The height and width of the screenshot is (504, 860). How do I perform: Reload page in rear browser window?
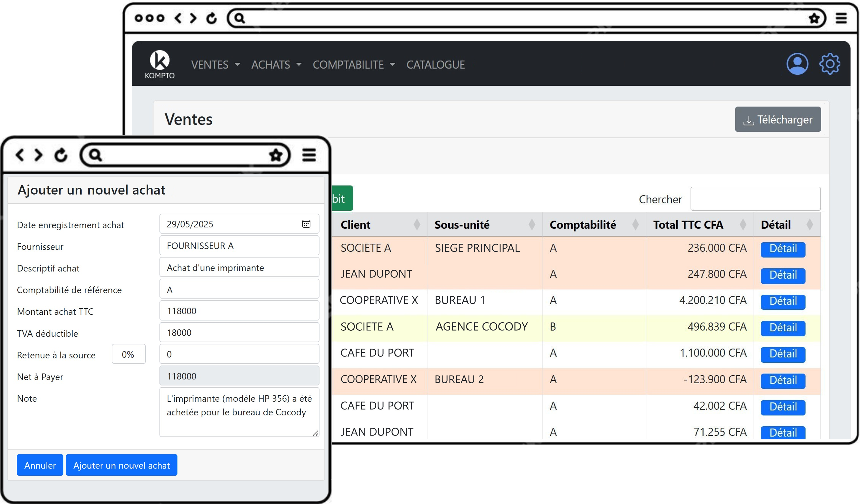(211, 18)
